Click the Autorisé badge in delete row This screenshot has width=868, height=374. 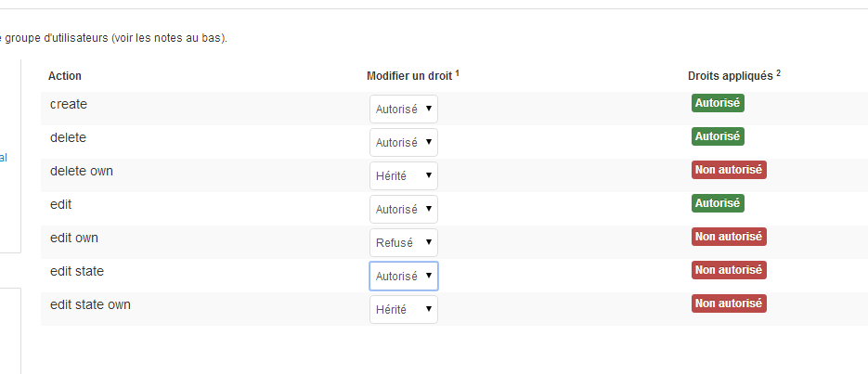coord(718,136)
